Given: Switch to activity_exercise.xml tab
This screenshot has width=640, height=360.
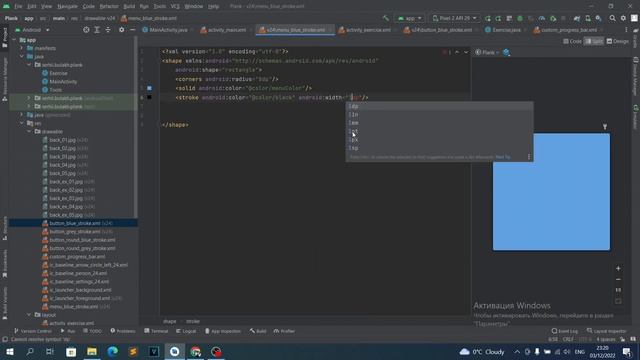Looking at the screenshot, I should [x=367, y=30].
